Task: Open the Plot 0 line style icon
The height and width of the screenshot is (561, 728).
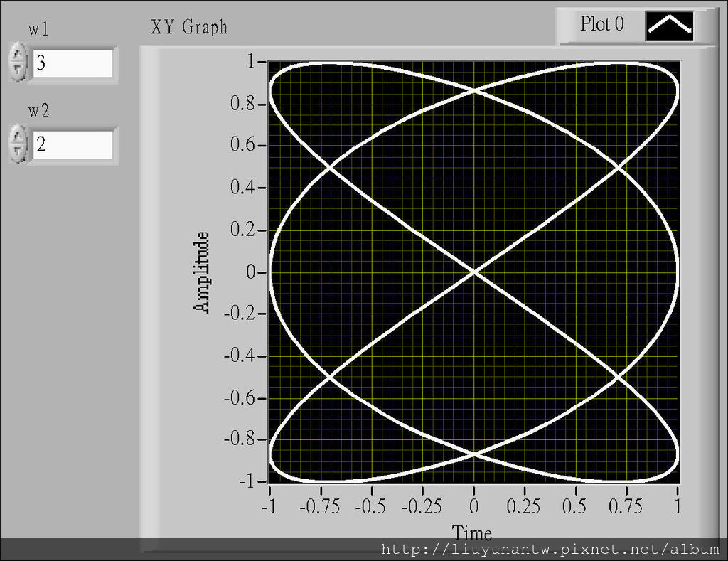Action: pos(669,26)
